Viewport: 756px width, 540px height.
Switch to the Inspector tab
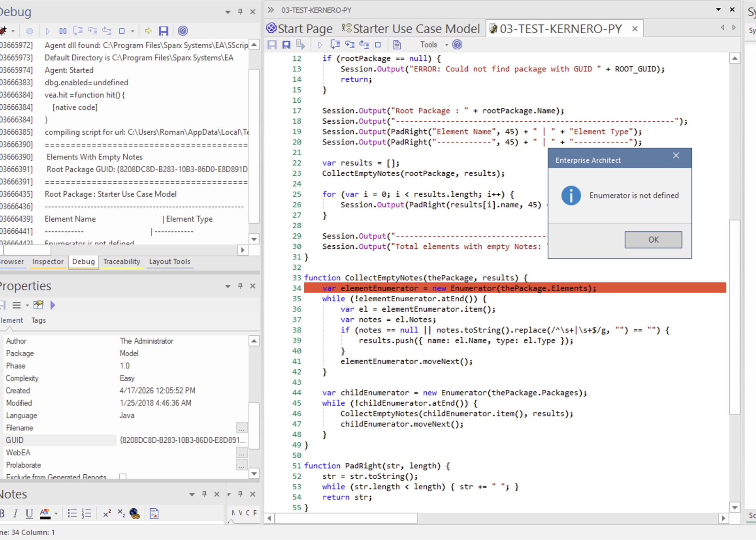pyautogui.click(x=48, y=262)
